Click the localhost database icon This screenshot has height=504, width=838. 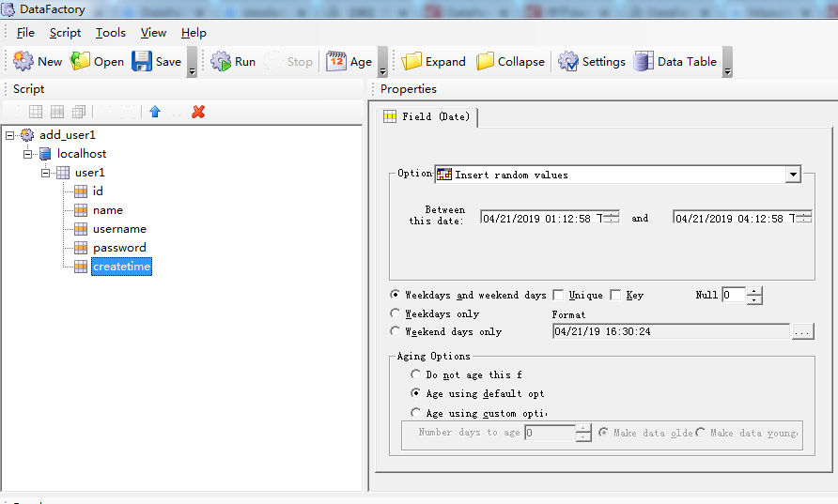45,154
